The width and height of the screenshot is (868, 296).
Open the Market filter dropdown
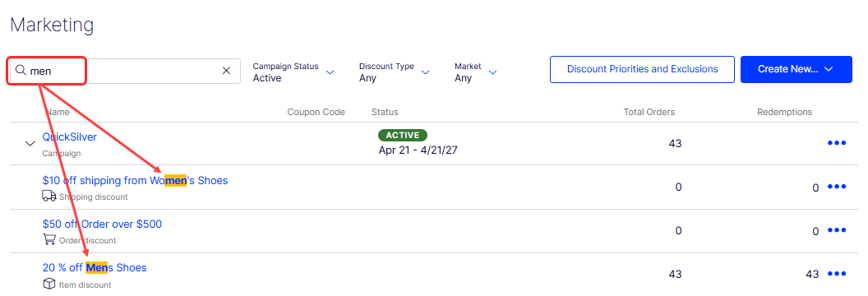pos(476,72)
